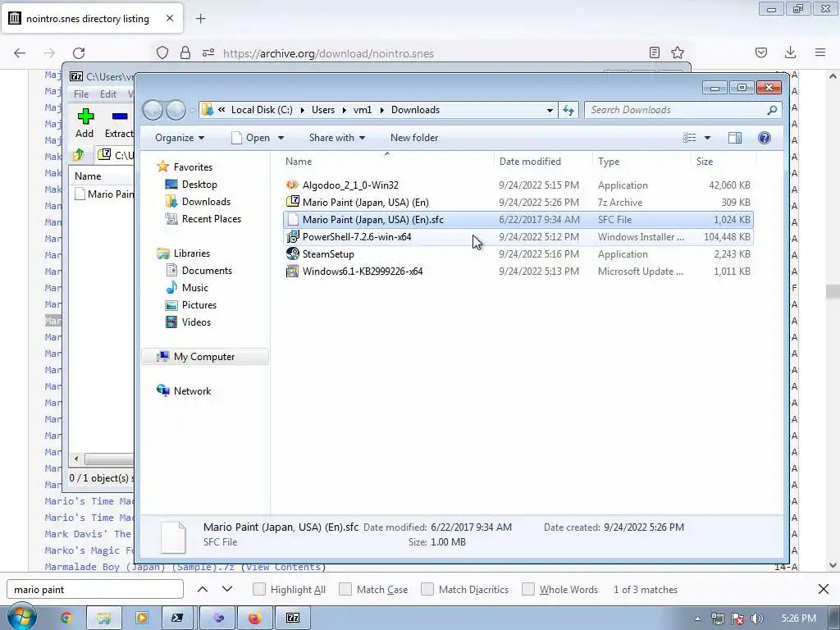Click Explorer refresh address button
840x630 pixels.
point(568,110)
